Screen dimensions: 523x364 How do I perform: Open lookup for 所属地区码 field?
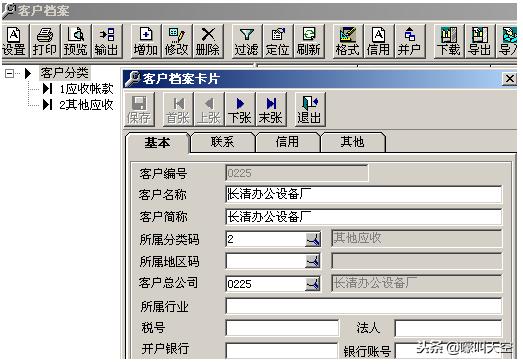313,262
